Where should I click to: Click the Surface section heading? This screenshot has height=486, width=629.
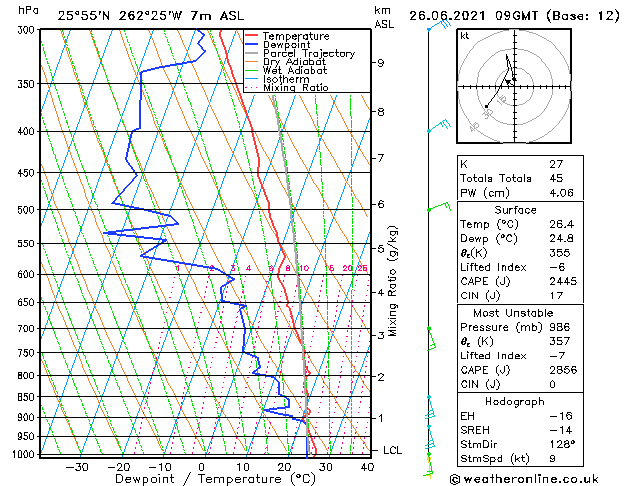tap(515, 210)
